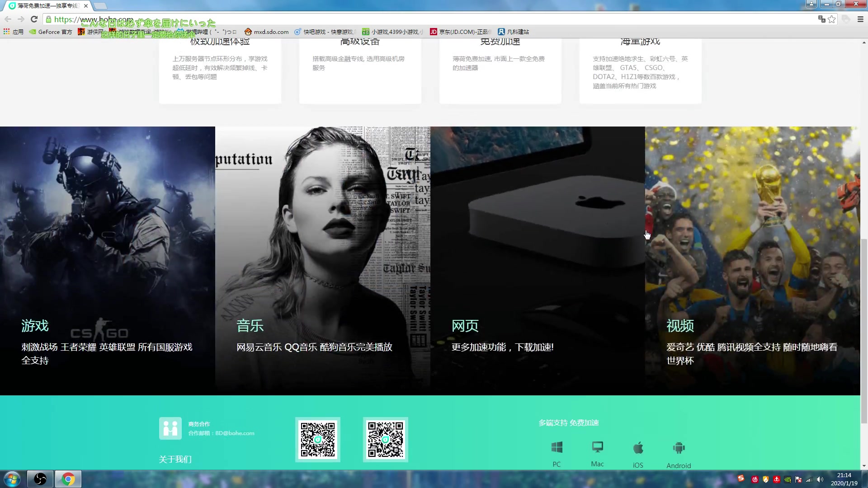Click the 网页 heading text

click(465, 326)
